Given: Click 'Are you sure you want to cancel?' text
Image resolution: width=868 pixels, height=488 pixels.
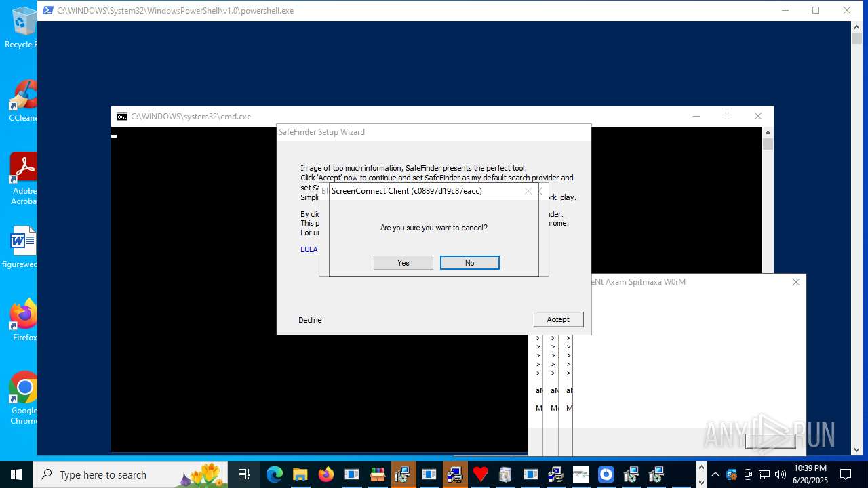Looking at the screenshot, I should coord(434,228).
